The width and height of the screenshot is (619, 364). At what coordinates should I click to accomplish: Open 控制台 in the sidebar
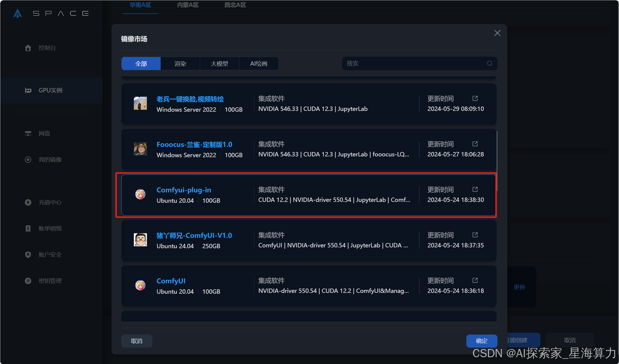47,48
